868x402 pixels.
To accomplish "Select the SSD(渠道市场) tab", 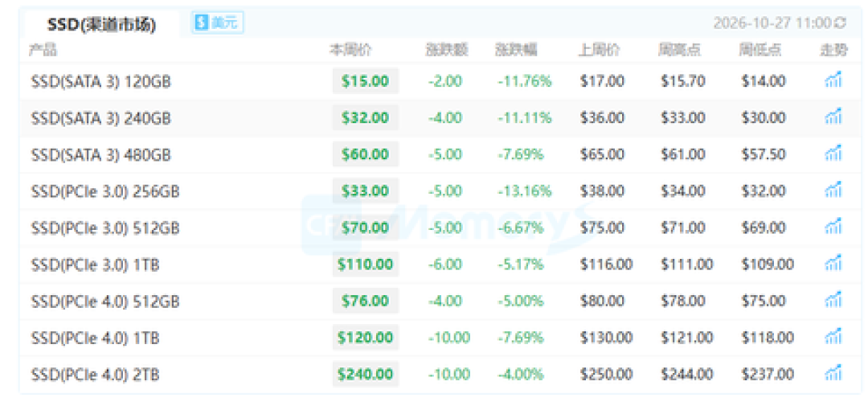I will (102, 24).
